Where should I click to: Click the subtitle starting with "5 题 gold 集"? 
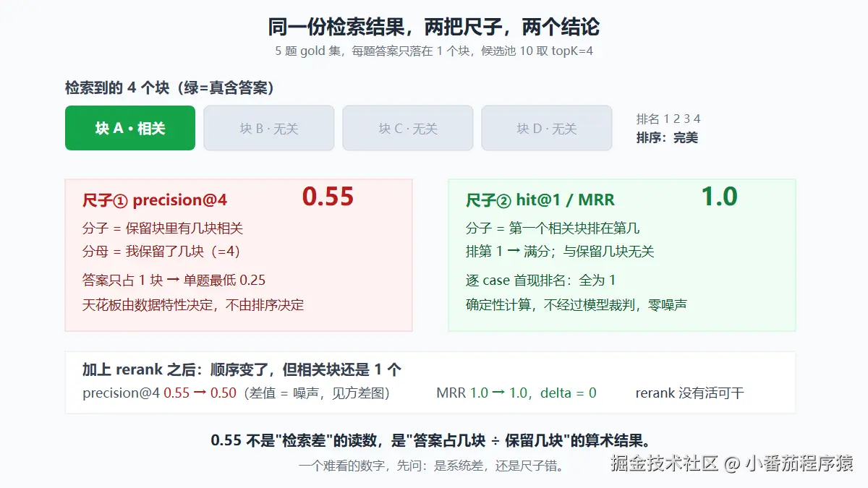(434, 51)
